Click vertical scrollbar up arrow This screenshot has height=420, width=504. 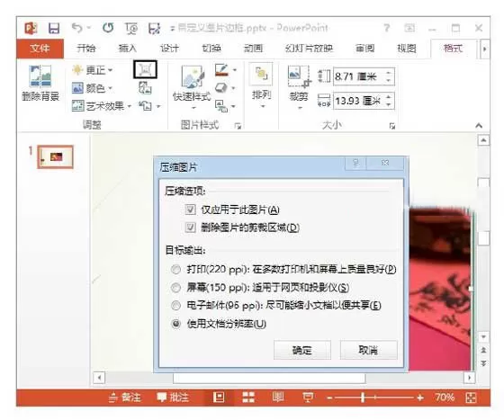coord(483,140)
